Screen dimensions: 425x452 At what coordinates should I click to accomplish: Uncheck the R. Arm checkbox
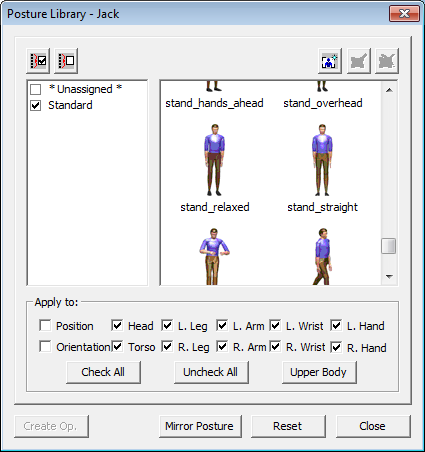point(222,347)
